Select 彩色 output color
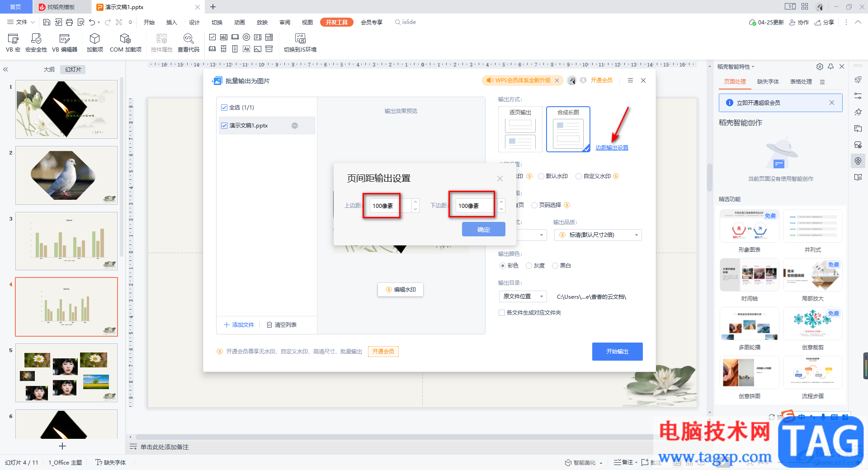The image size is (868, 470). (x=503, y=266)
